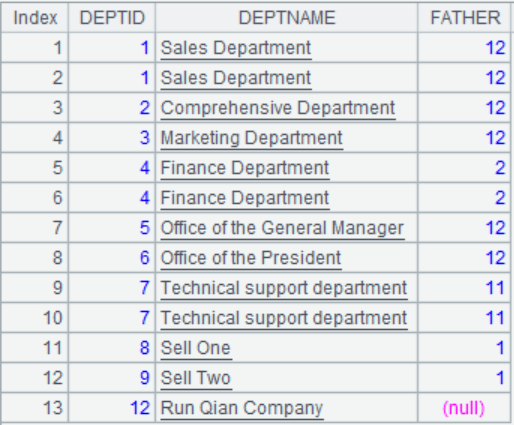Click the DEPTNAME column header

coord(286,18)
